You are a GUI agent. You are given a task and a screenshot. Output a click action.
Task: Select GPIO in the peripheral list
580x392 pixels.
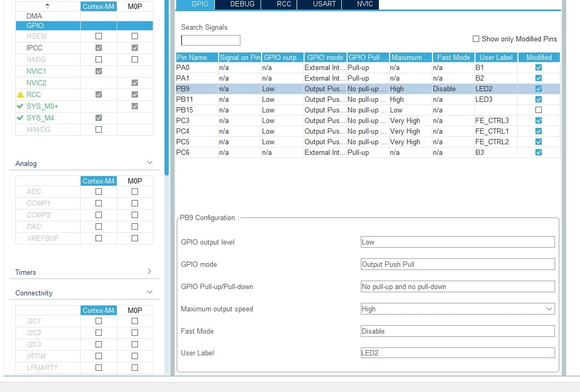pyautogui.click(x=35, y=25)
